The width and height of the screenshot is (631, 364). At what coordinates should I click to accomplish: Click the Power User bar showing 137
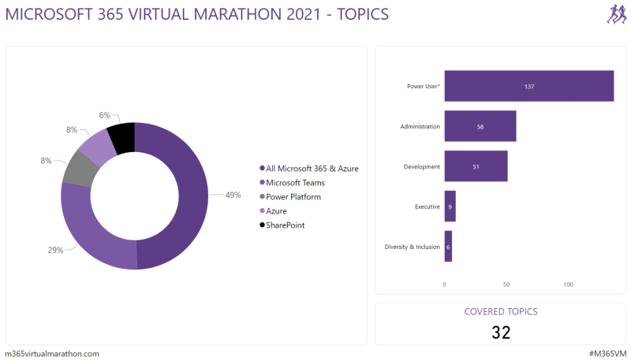(529, 86)
